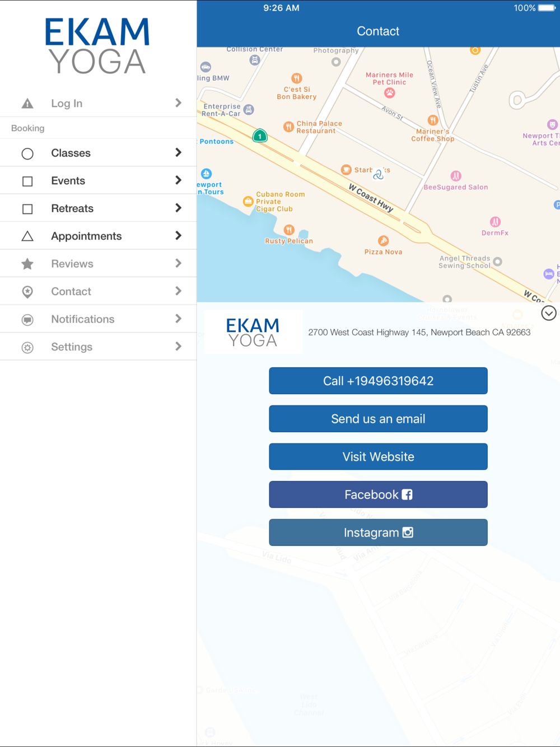Click the location pin icon beside Contact
560x747 pixels.
pos(27,292)
